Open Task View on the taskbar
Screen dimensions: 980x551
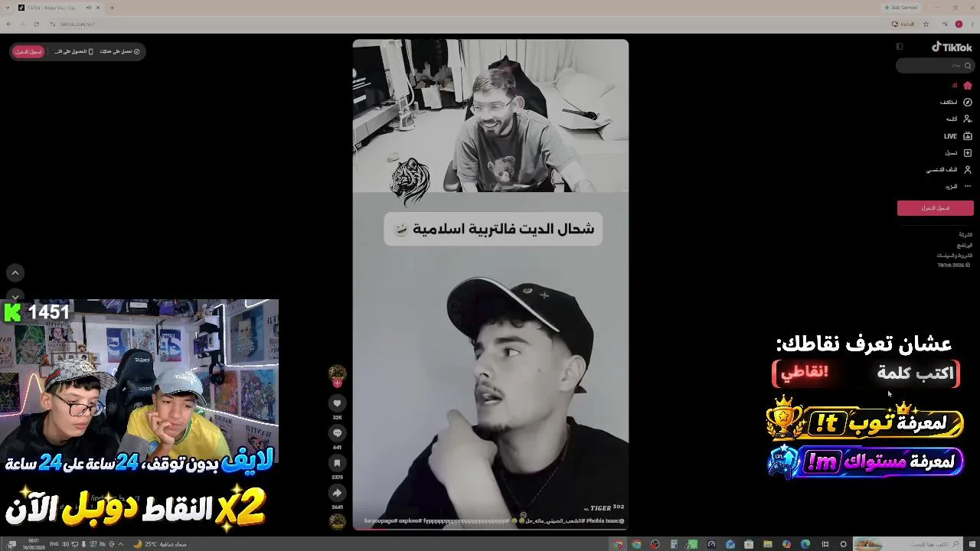pyautogui.click(x=825, y=544)
